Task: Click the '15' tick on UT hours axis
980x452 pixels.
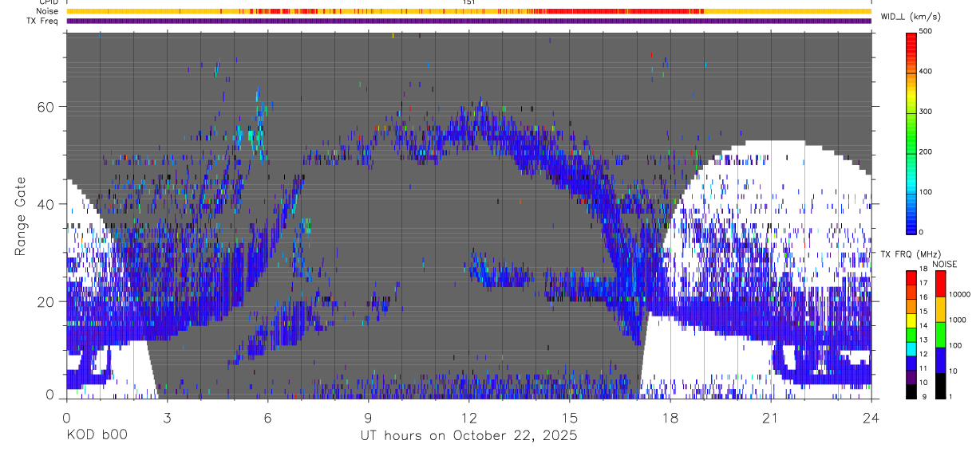Action: 569,419
